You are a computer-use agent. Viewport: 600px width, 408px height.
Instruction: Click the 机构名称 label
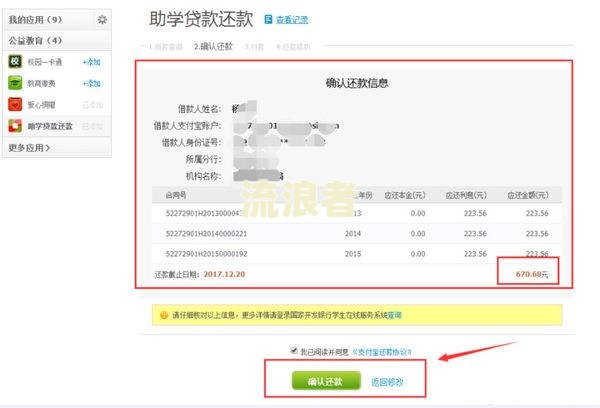[x=204, y=176]
